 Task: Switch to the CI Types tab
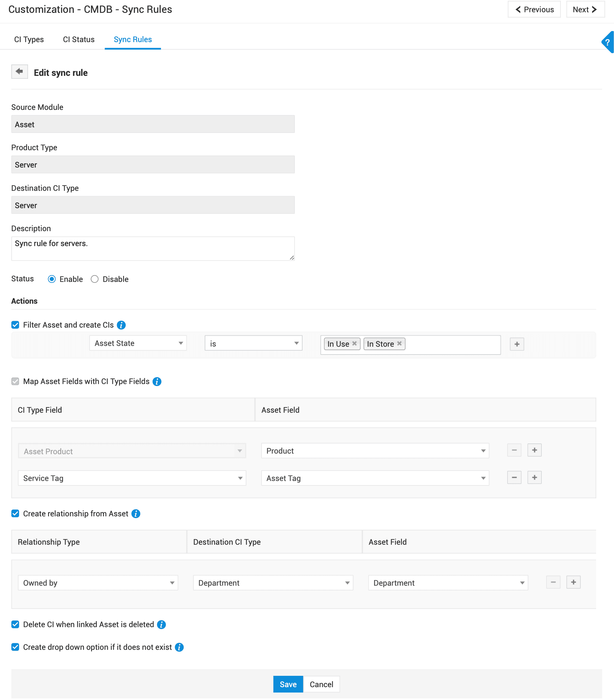(29, 39)
